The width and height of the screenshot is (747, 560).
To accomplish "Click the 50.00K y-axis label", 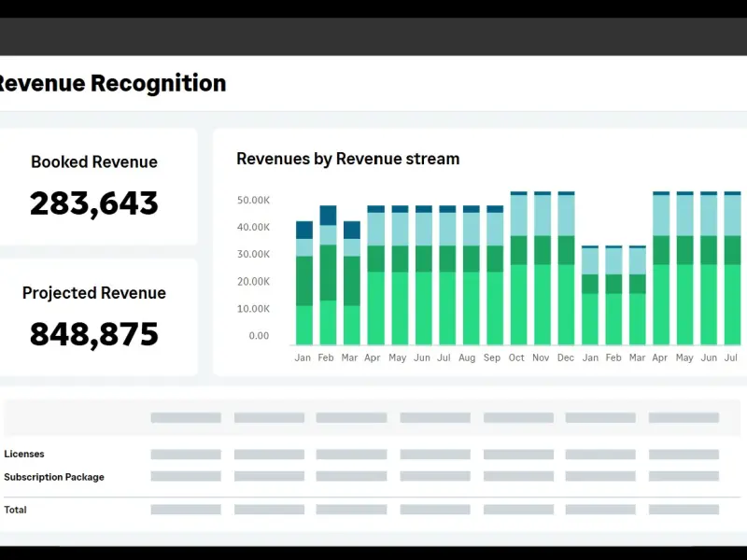I will [253, 200].
